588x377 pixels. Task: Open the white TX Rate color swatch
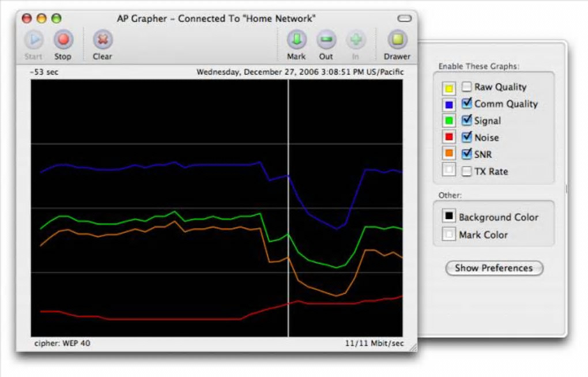coord(449,169)
